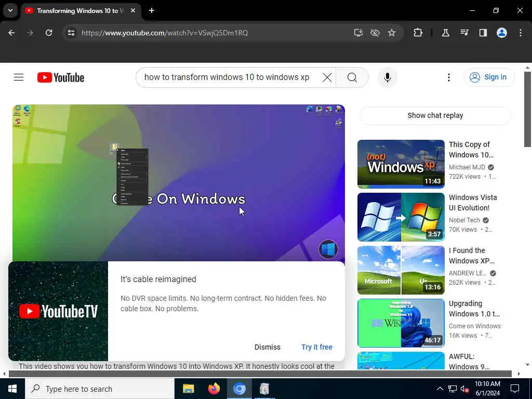Screen dimensions: 532x399
Task: Open 'This Copy of Windows 10' video title
Action: pyautogui.click(x=471, y=150)
